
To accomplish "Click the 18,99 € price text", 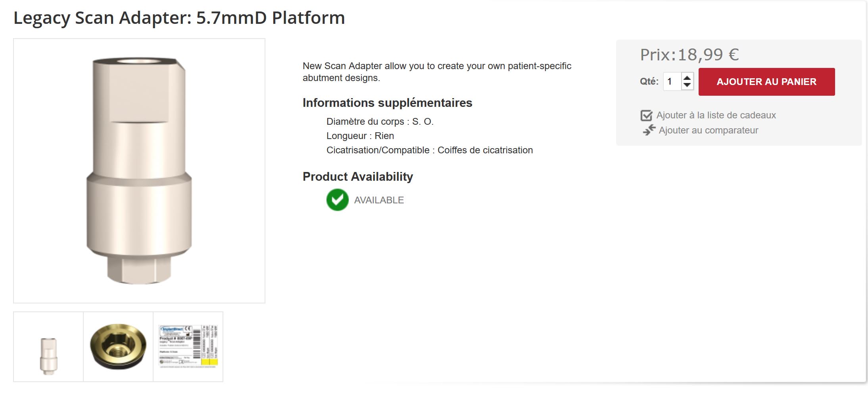I will tap(708, 55).
